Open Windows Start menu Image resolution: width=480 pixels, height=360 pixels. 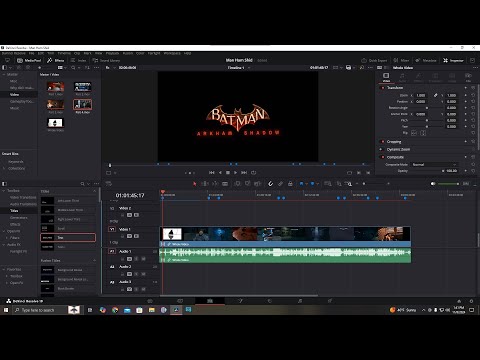6,310
